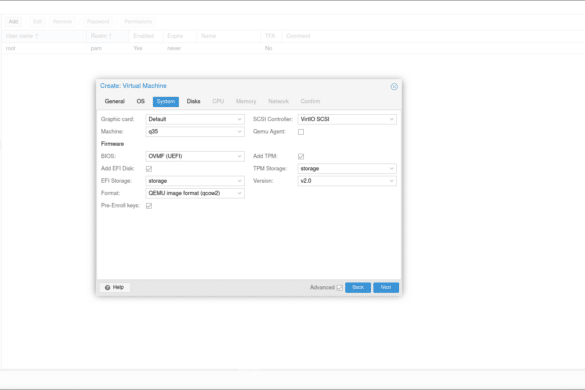The width and height of the screenshot is (585, 390).
Task: Click the Help question mark icon
Action: (x=107, y=287)
